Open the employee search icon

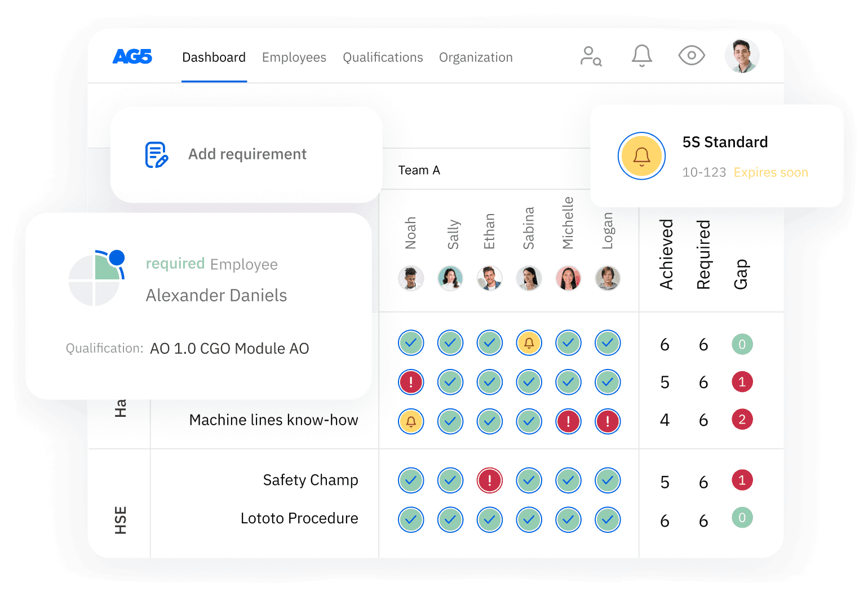pyautogui.click(x=591, y=56)
